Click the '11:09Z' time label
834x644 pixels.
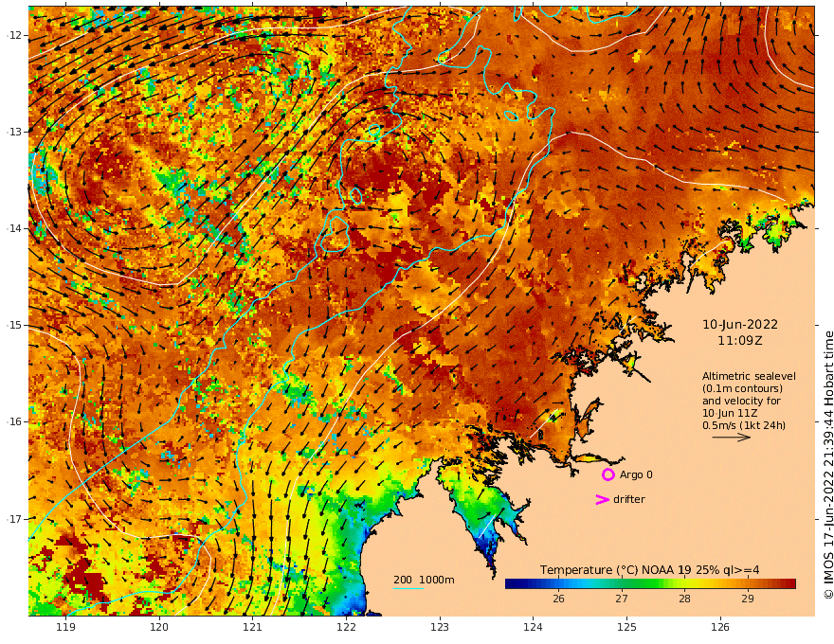coord(740,341)
